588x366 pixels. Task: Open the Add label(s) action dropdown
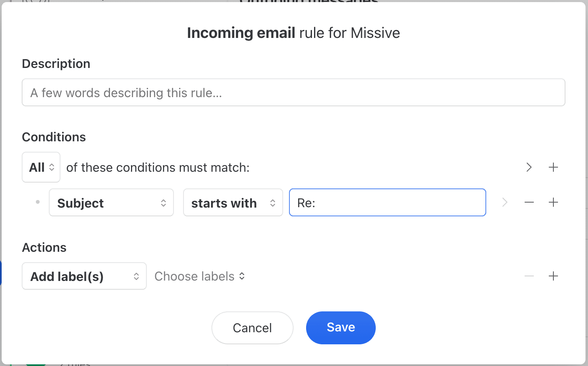click(84, 276)
